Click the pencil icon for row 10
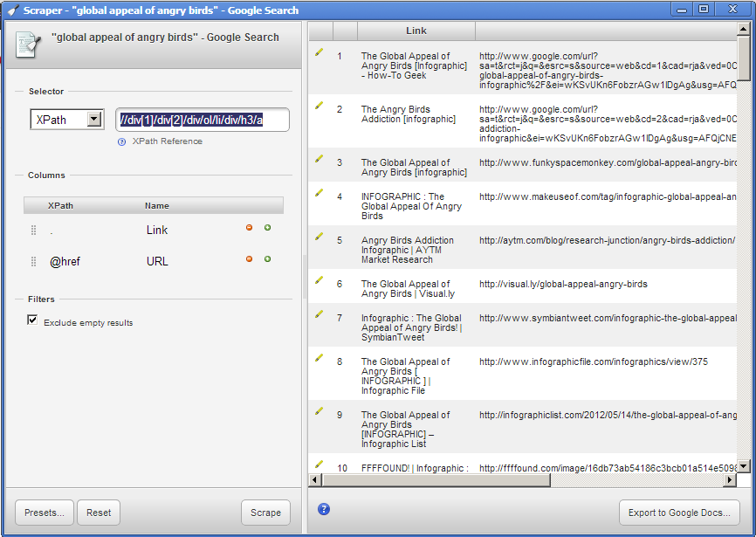The width and height of the screenshot is (756, 537). (320, 465)
